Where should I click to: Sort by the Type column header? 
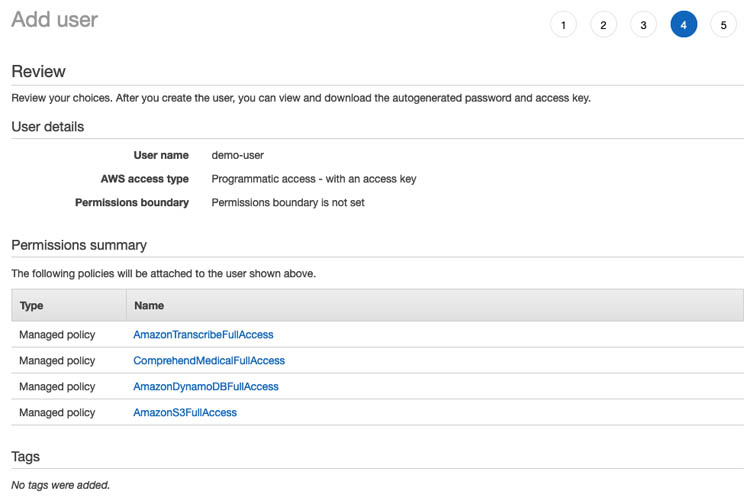(x=69, y=305)
